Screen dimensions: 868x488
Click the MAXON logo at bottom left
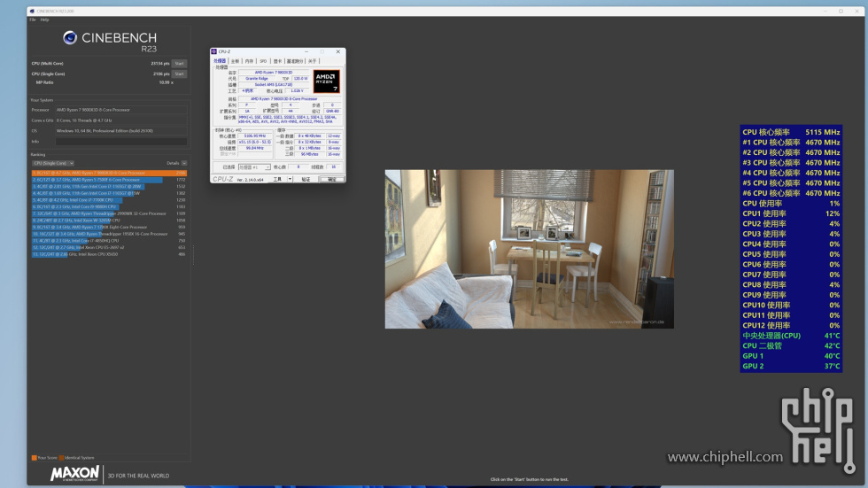(74, 474)
